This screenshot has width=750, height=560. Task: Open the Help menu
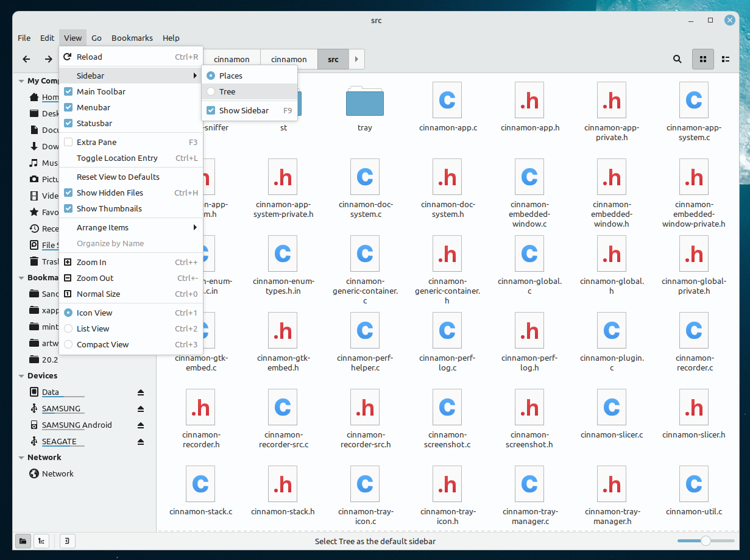171,38
